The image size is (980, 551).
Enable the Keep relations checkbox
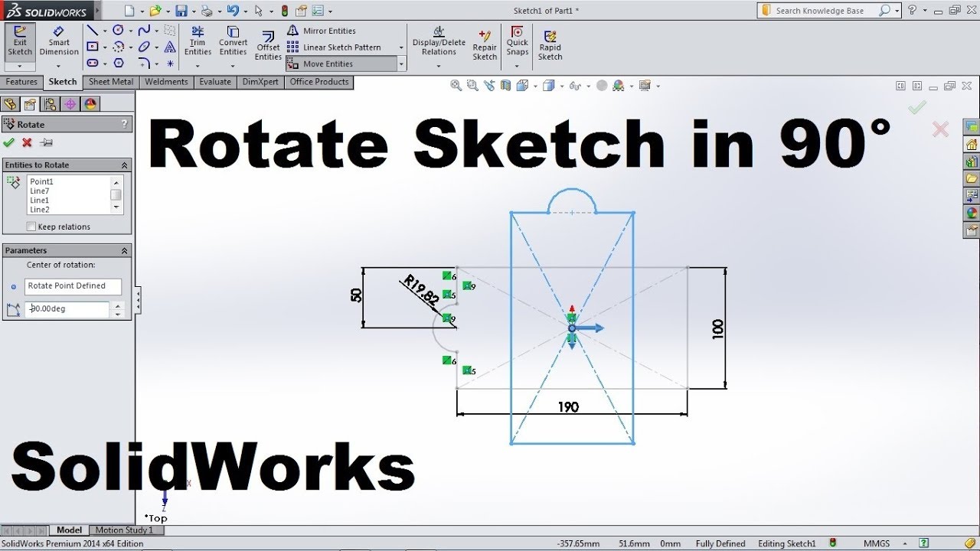click(31, 227)
